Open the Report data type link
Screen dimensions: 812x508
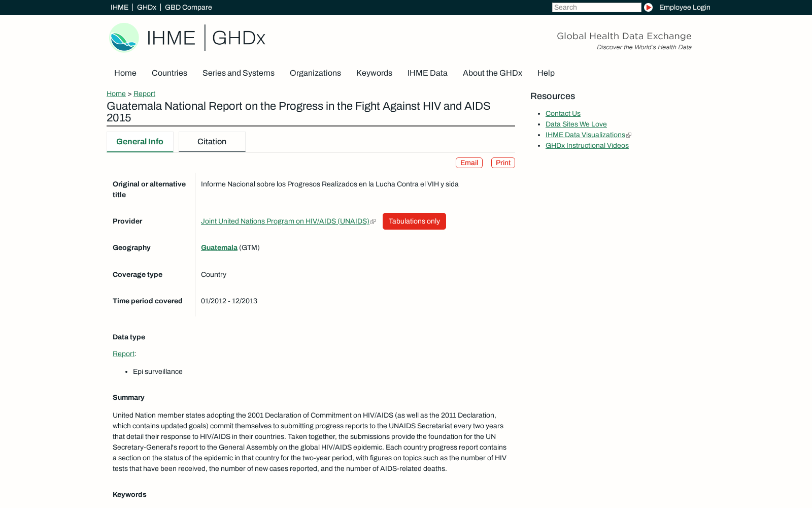123,354
